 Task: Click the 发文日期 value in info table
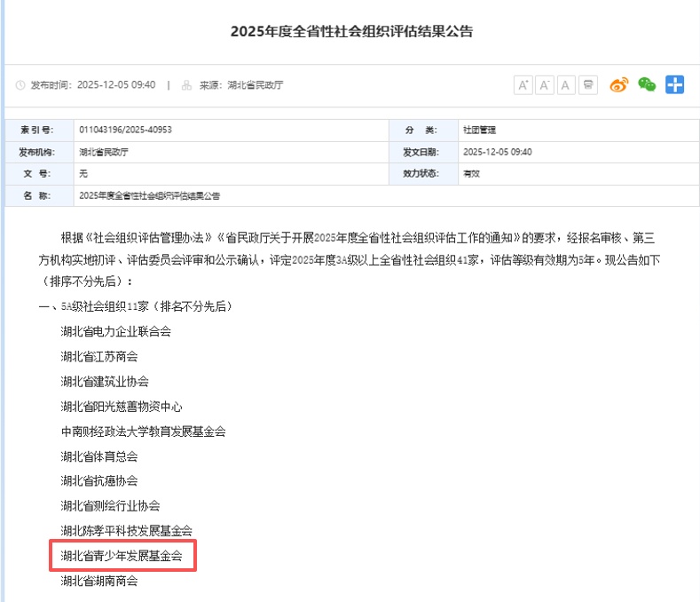tap(497, 152)
